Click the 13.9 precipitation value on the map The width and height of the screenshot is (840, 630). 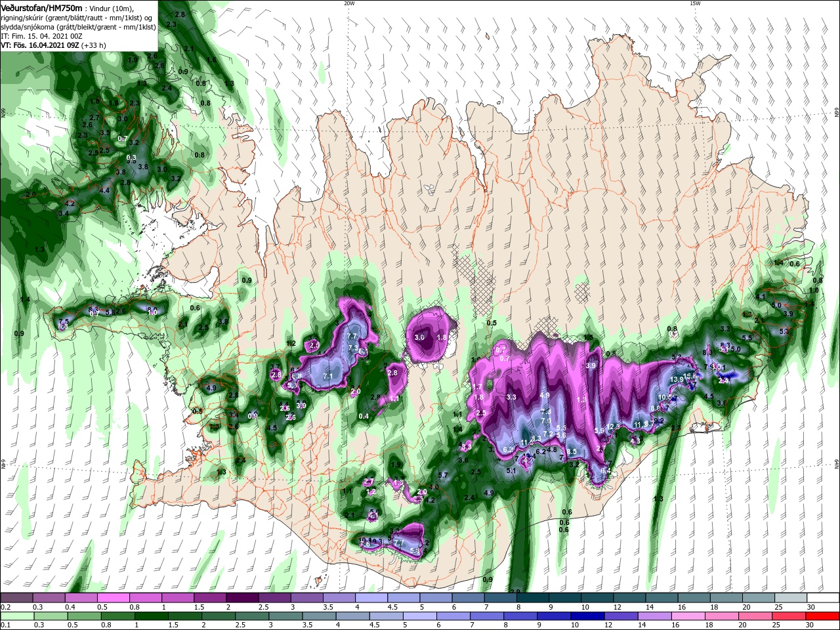click(x=677, y=379)
